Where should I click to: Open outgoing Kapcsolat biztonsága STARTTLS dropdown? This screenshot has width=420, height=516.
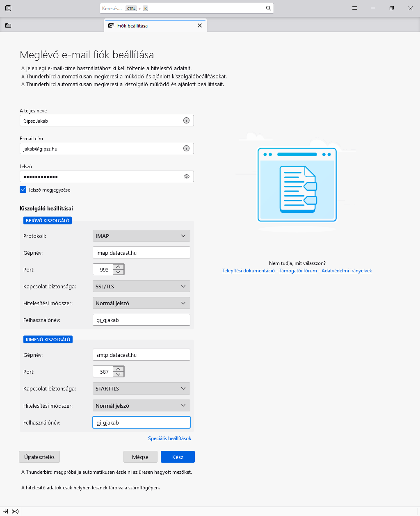pos(142,388)
